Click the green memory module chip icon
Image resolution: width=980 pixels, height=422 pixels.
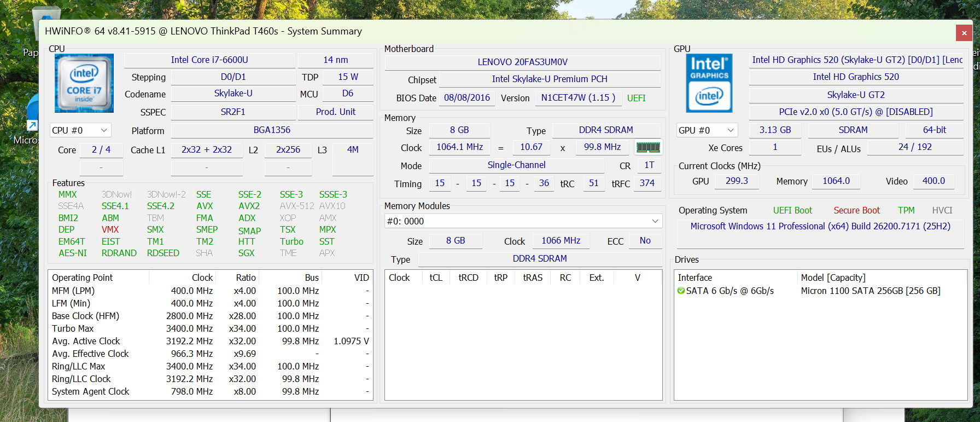point(648,147)
